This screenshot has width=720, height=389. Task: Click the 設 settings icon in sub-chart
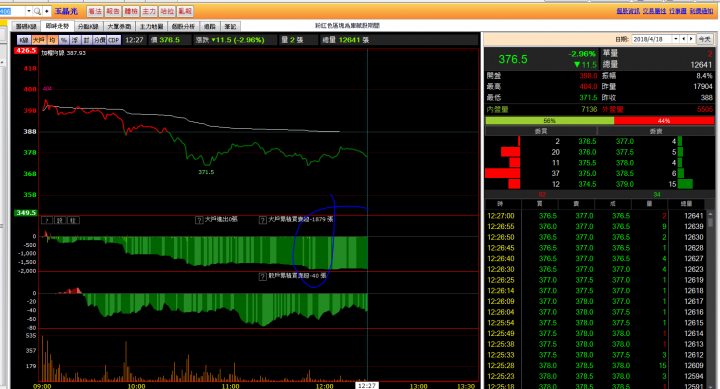click(60, 220)
